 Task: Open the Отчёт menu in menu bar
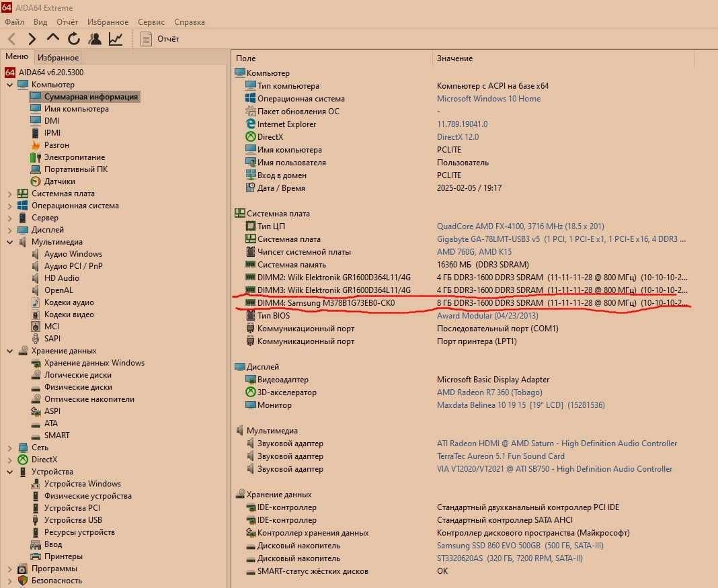[67, 22]
